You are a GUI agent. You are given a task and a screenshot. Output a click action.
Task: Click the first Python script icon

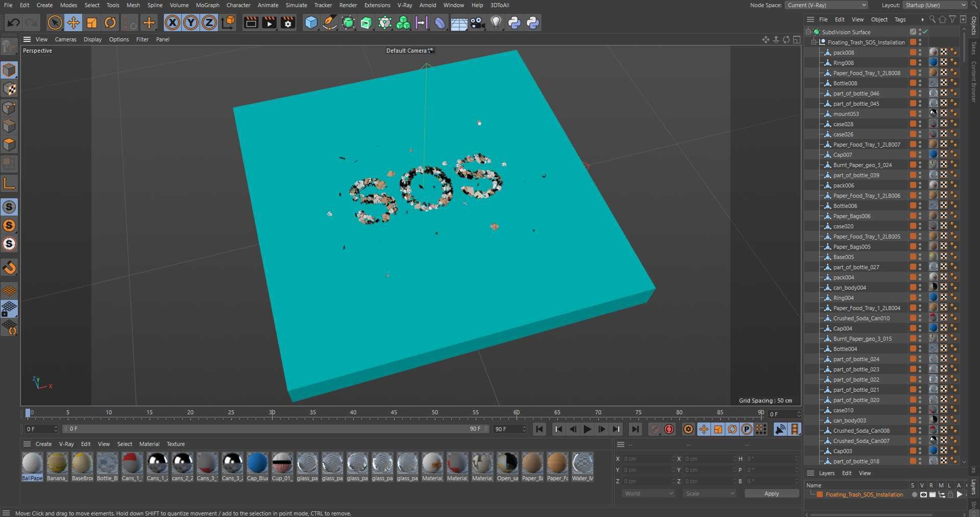pyautogui.click(x=514, y=22)
